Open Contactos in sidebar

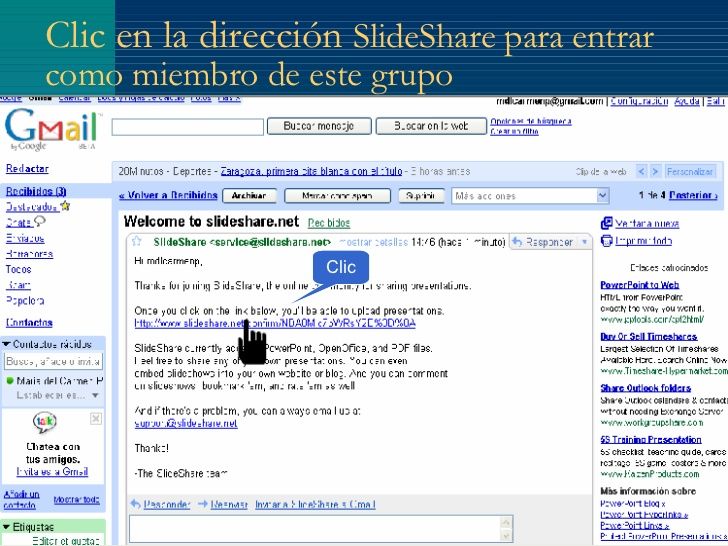(x=29, y=322)
